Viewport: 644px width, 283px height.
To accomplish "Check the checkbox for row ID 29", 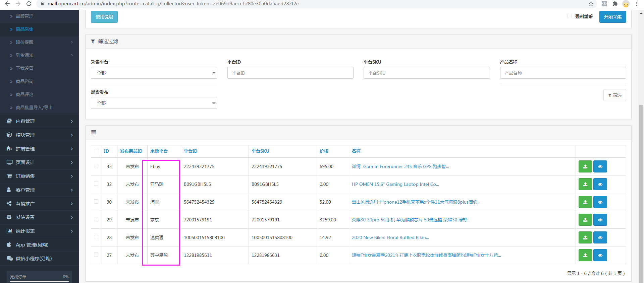I will 96,219.
